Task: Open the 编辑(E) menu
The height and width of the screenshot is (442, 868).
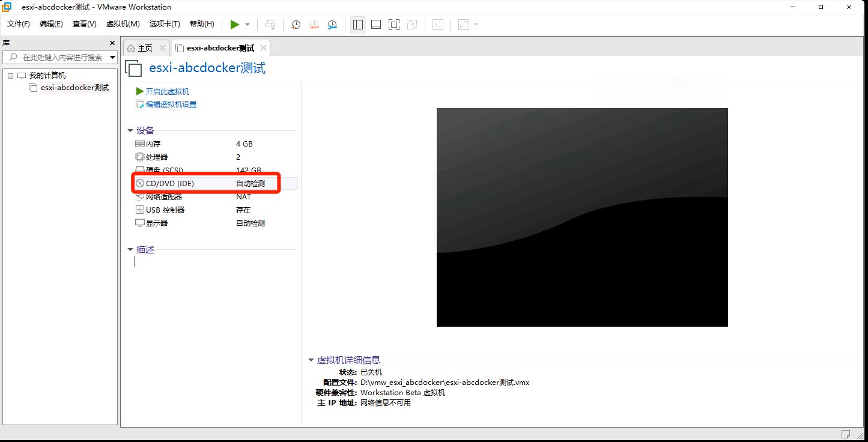Action: (x=51, y=24)
